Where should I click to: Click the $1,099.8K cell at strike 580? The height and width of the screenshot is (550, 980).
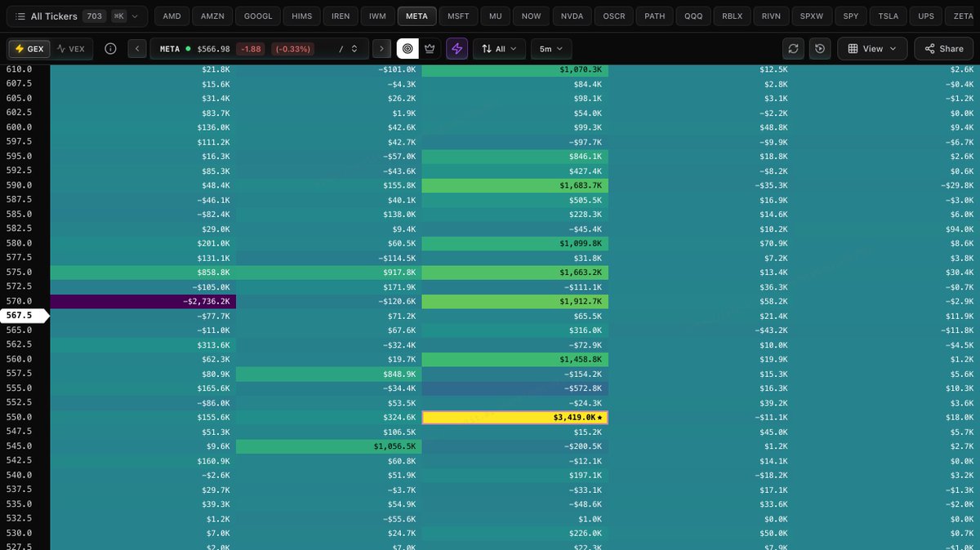[515, 243]
